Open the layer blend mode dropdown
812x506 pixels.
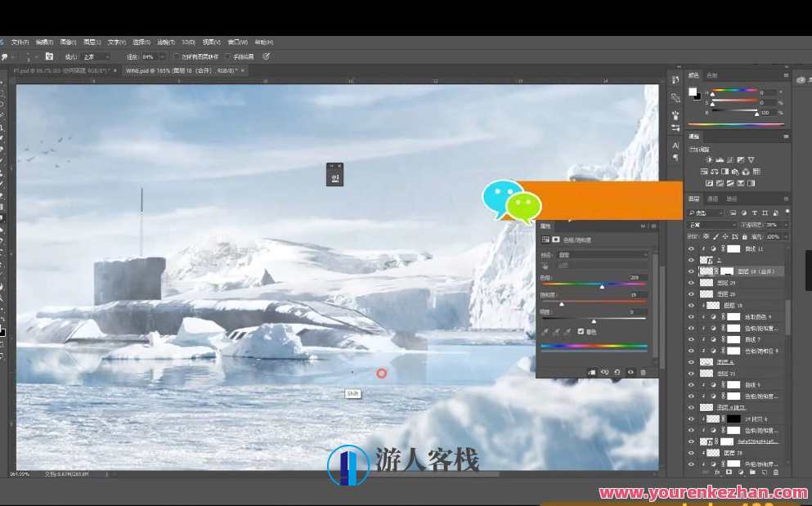click(711, 225)
